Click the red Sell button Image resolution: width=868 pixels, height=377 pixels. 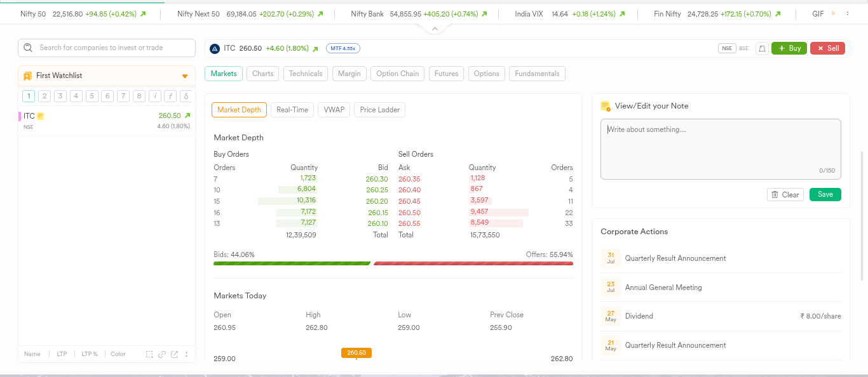coord(827,48)
